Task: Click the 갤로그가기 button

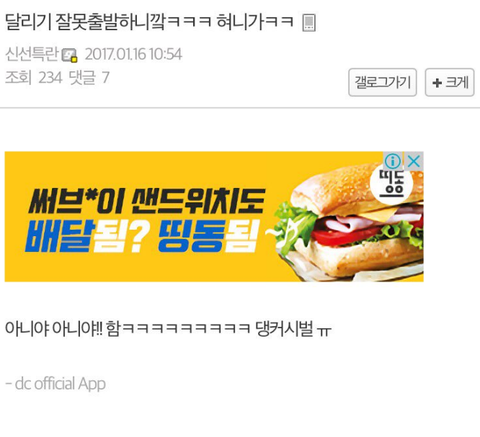Action: click(382, 82)
